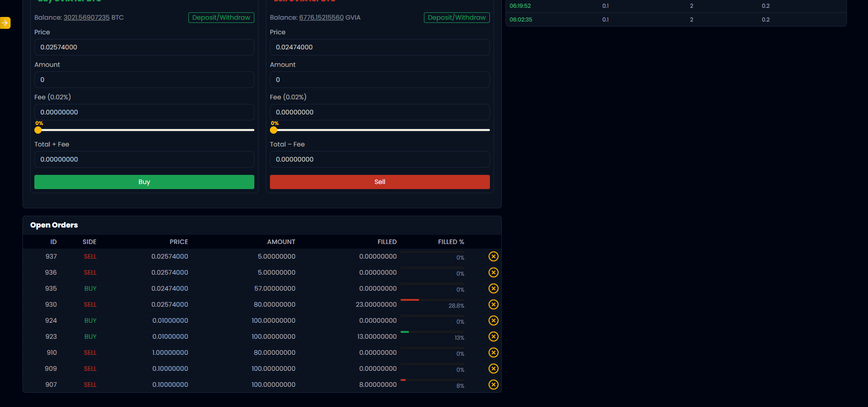Click the BTC balance amount link
This screenshot has width=868, height=407.
pos(87,17)
